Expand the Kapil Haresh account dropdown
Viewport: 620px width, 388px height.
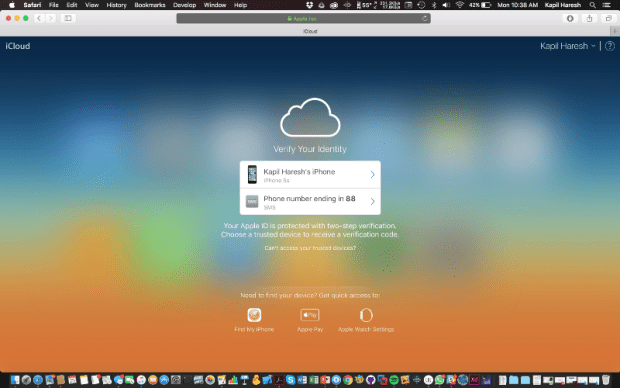(568, 46)
